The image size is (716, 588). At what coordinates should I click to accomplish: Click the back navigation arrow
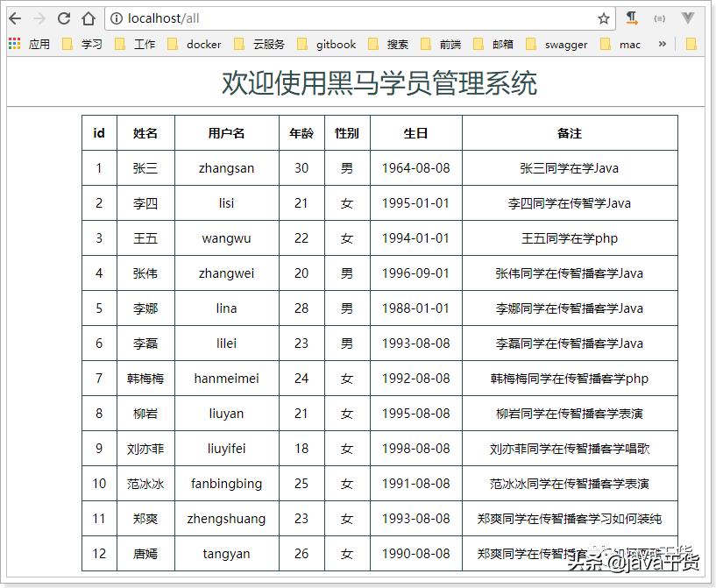tap(14, 17)
